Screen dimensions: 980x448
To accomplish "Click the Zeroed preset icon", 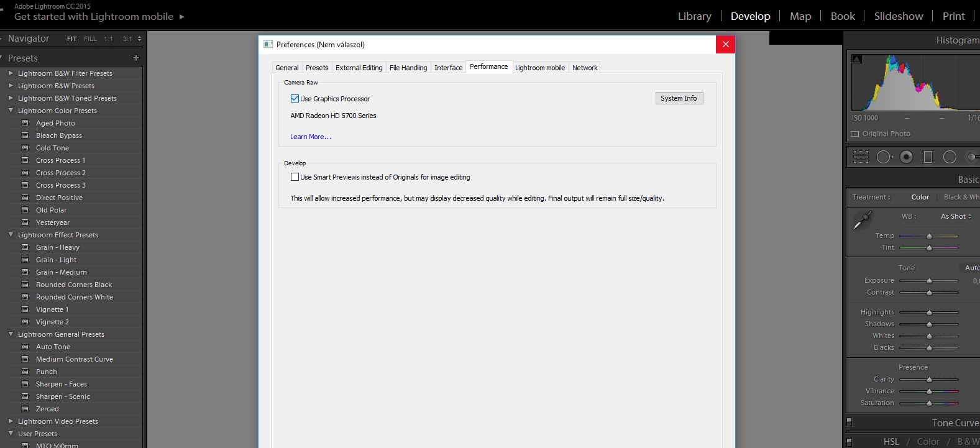I will (x=25, y=409).
